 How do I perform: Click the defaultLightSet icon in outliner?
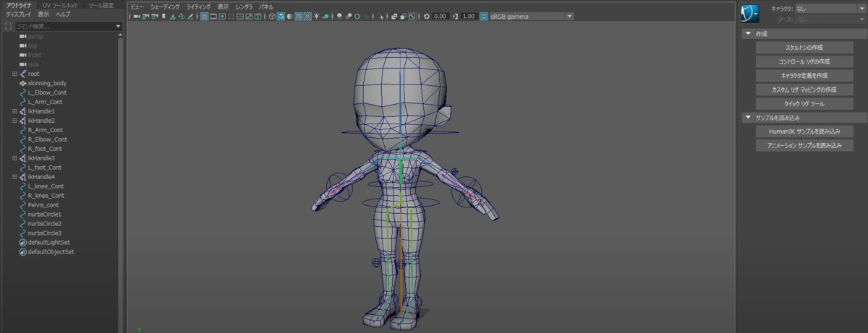tap(22, 243)
